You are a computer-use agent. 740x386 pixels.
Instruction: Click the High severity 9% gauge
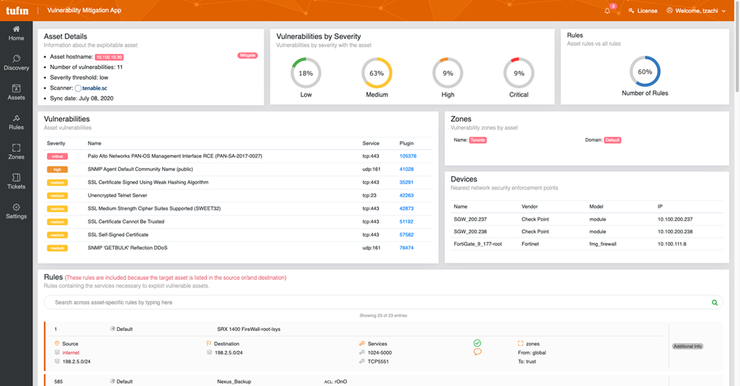447,73
